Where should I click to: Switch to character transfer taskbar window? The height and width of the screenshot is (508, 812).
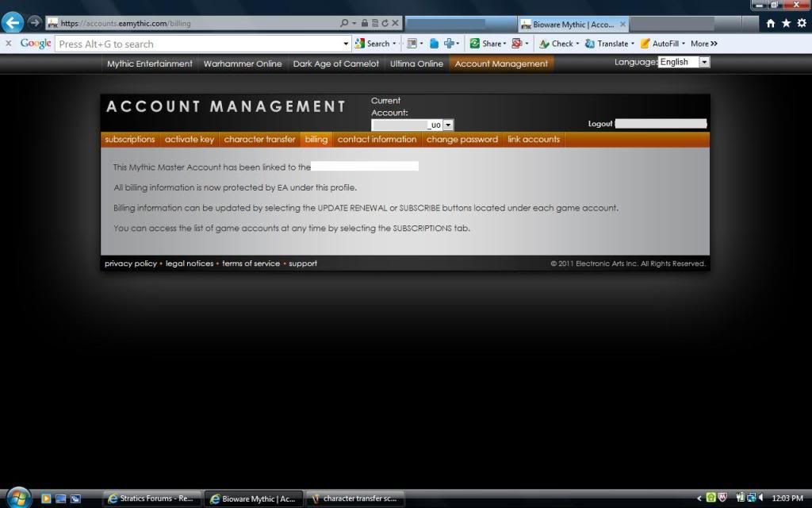click(354, 498)
